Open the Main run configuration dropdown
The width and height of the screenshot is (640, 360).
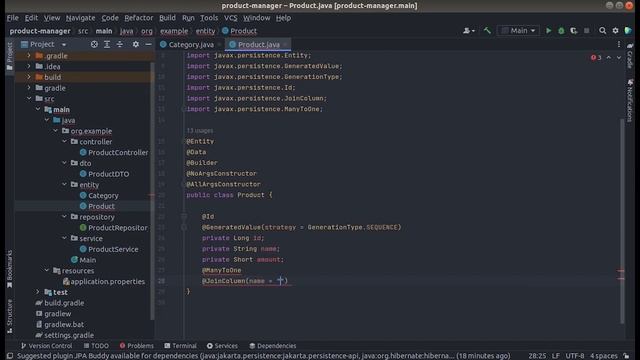pos(518,31)
